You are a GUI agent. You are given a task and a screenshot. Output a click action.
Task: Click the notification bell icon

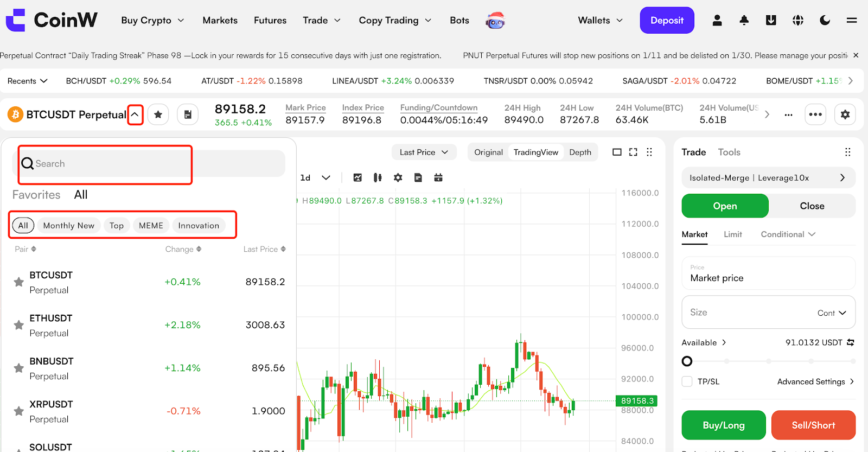click(744, 21)
